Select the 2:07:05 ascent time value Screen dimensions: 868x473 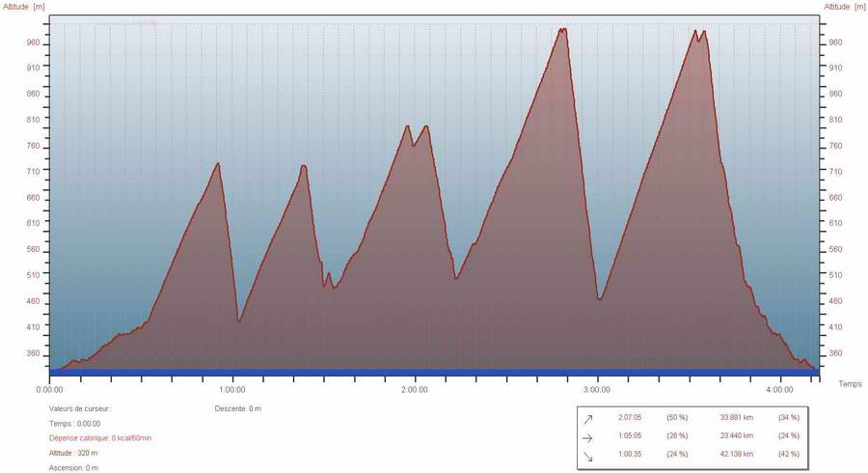click(x=631, y=418)
